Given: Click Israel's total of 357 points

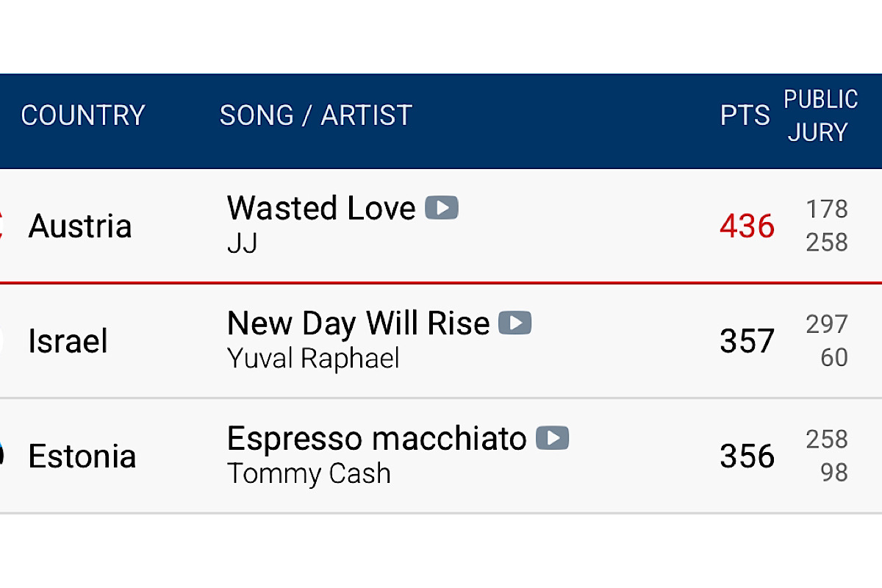Looking at the screenshot, I should [747, 341].
